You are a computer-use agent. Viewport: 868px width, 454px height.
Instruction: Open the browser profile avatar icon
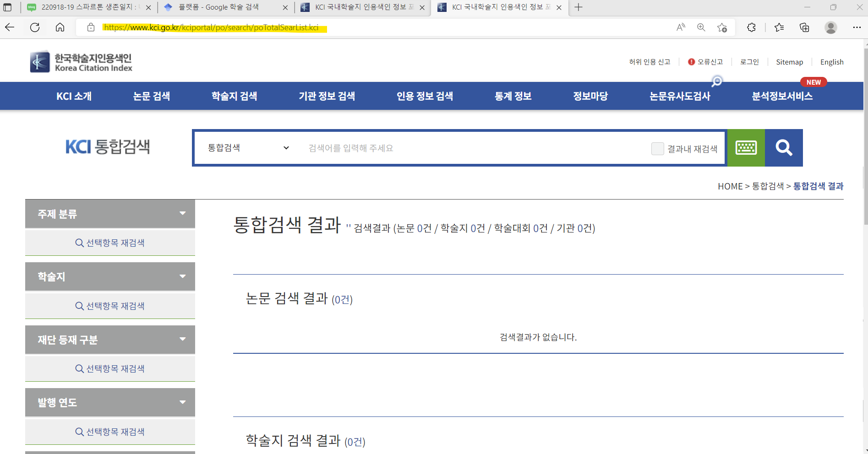(x=830, y=27)
